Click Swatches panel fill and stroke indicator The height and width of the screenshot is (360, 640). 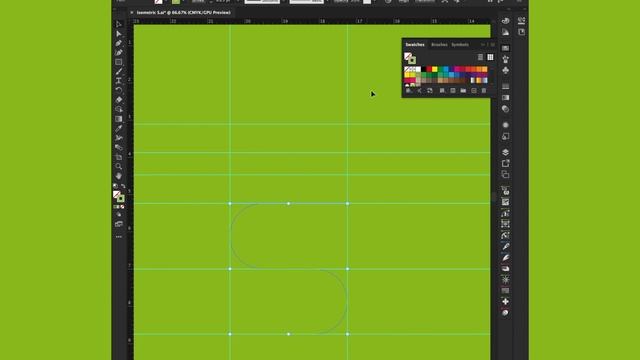(x=410, y=58)
